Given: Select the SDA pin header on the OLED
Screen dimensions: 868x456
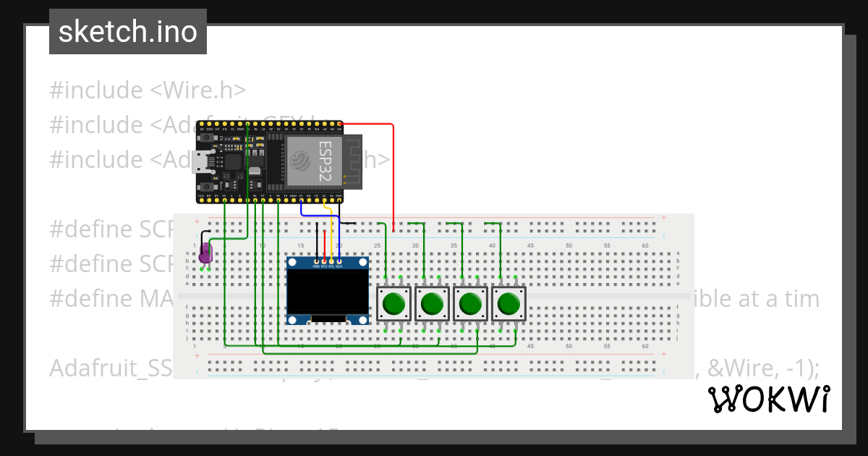Looking at the screenshot, I should [339, 262].
